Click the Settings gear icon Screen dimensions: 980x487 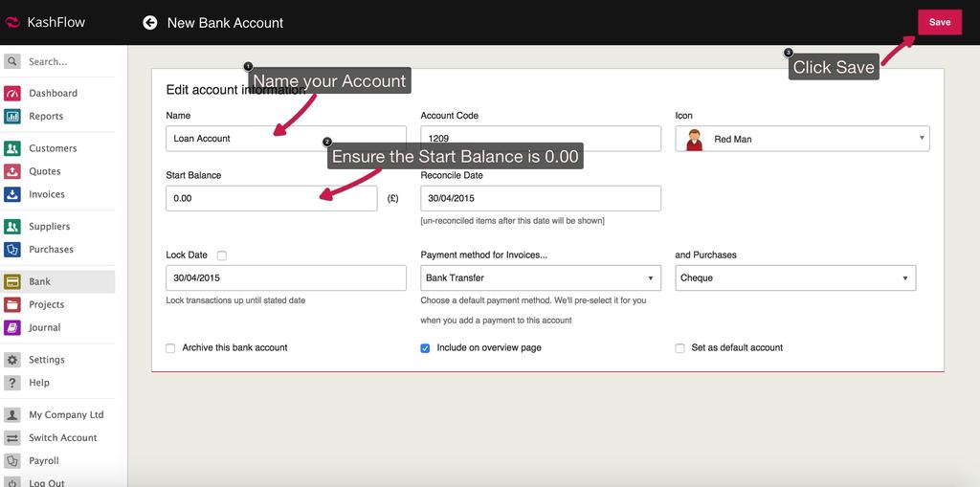click(x=12, y=360)
